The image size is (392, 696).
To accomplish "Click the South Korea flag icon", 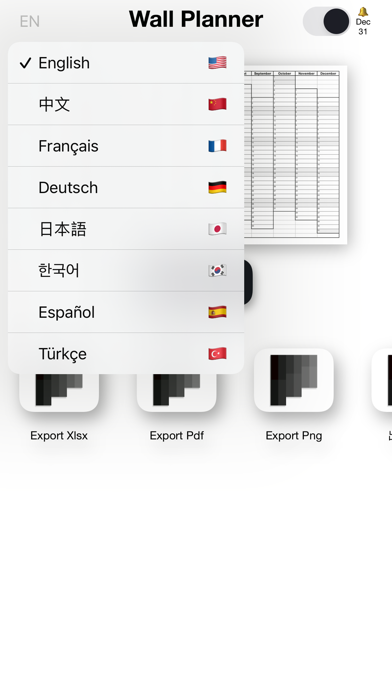I will 218,270.
